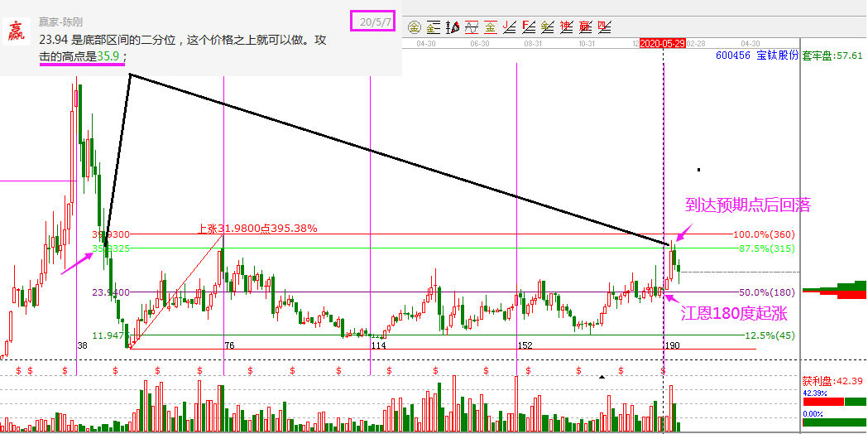
Task: Click the red 赢 avatar logo
Action: (17, 32)
